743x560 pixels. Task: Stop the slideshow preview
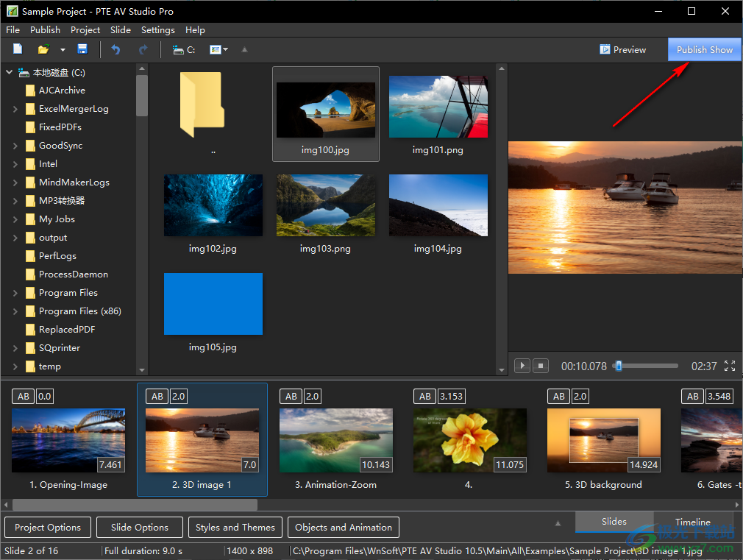coord(541,366)
